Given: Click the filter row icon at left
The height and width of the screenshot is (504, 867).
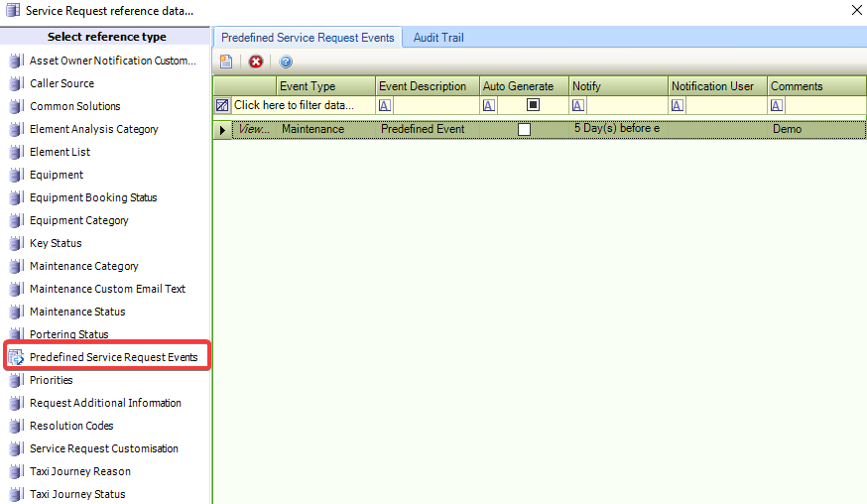Looking at the screenshot, I should click(x=222, y=105).
